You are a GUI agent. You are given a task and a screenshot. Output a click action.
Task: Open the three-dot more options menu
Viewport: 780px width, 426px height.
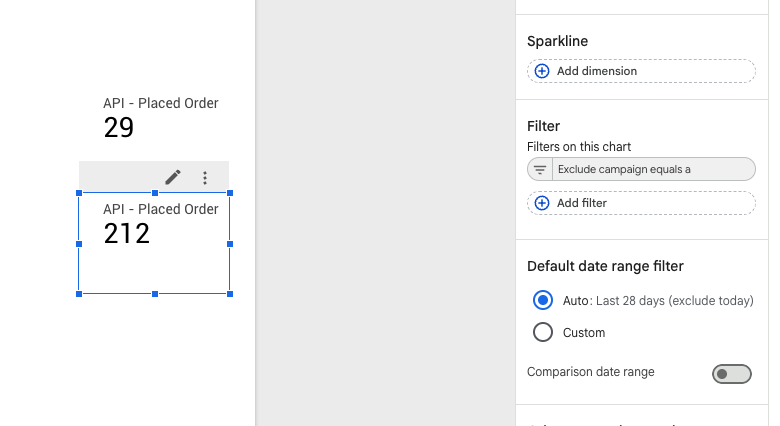coord(205,178)
